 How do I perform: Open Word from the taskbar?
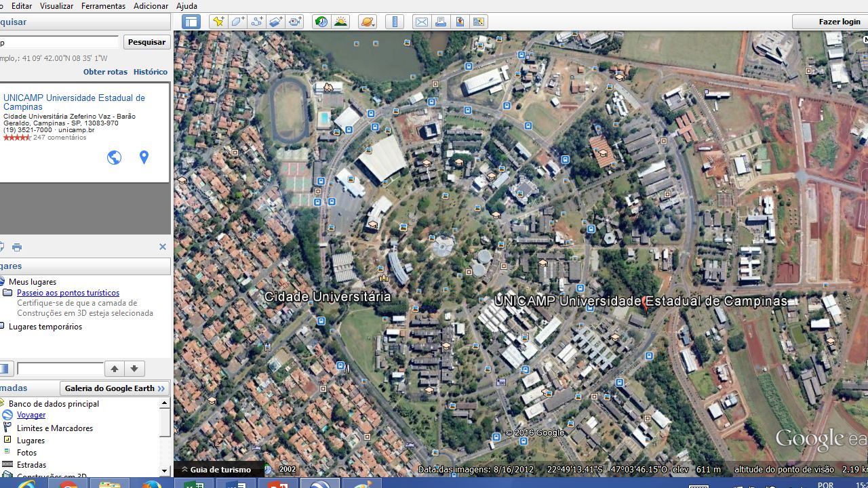point(236,484)
